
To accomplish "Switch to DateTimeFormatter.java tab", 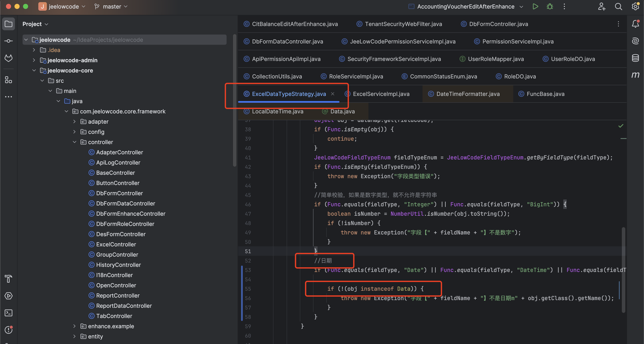I will click(x=468, y=94).
